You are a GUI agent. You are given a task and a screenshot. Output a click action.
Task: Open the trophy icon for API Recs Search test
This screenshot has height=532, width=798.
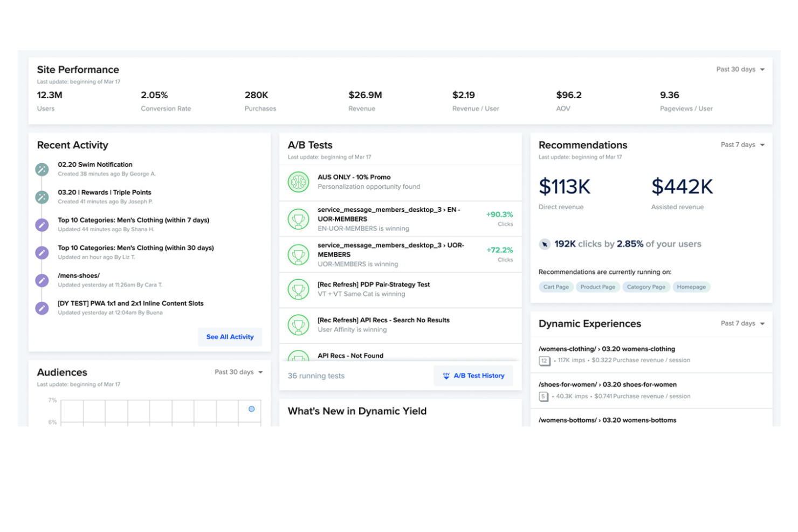pos(298,325)
